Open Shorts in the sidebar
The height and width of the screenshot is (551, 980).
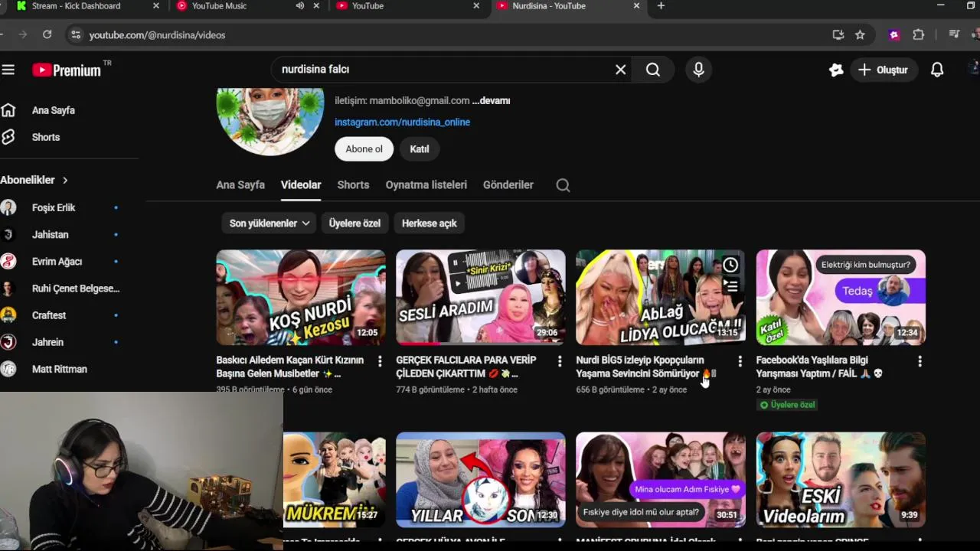(46, 137)
